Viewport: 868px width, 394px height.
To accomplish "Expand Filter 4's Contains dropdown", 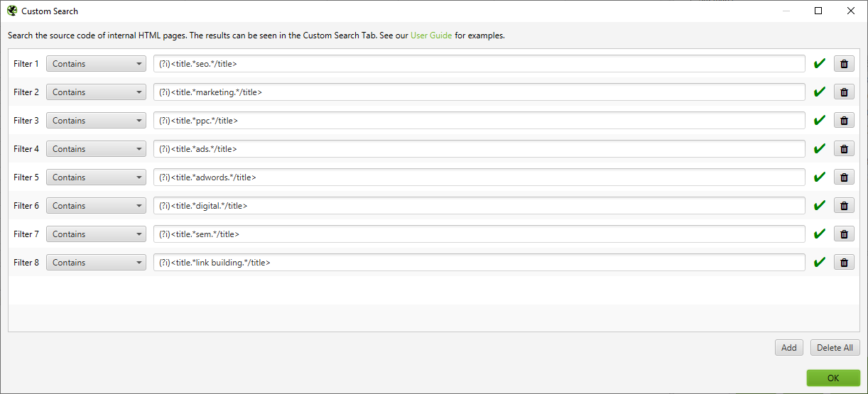I will click(96, 149).
